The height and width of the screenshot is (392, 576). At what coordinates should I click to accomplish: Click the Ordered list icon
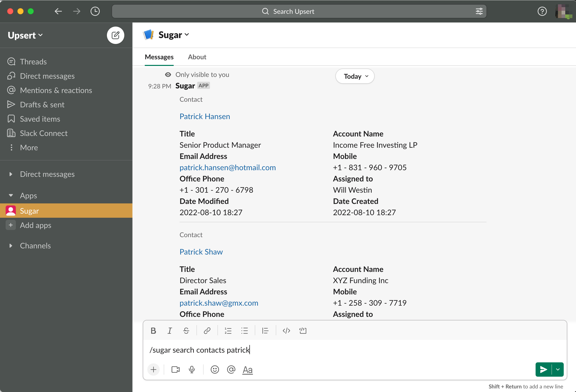pyautogui.click(x=228, y=331)
